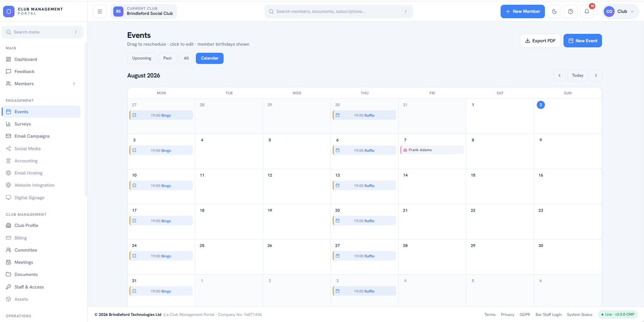Open the current club selector Brindleford Social Club
Viewport: 644px width, 322px height.
click(144, 11)
